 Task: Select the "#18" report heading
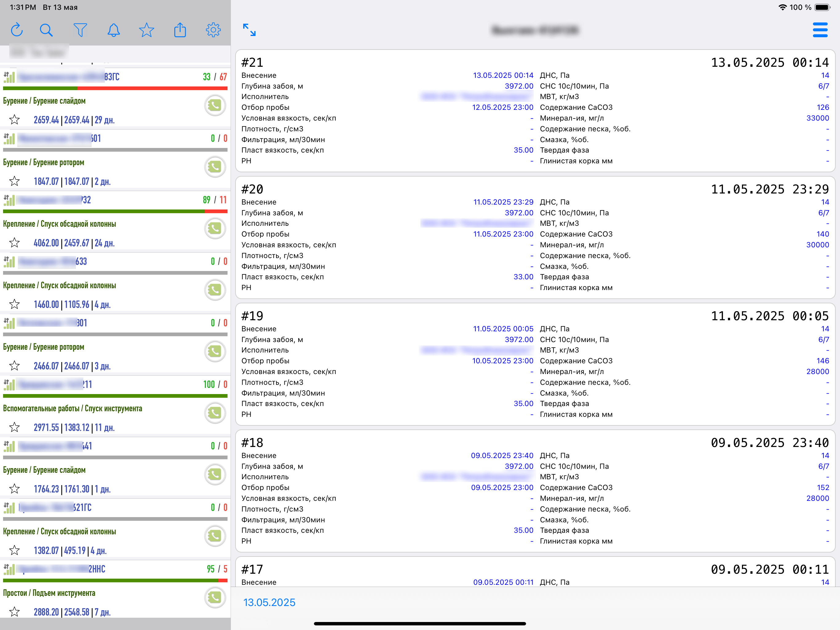(252, 443)
